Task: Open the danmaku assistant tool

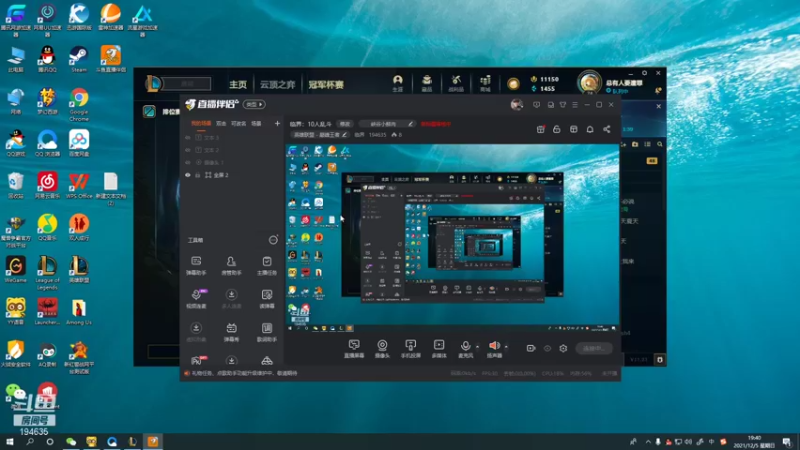Action: tap(196, 266)
